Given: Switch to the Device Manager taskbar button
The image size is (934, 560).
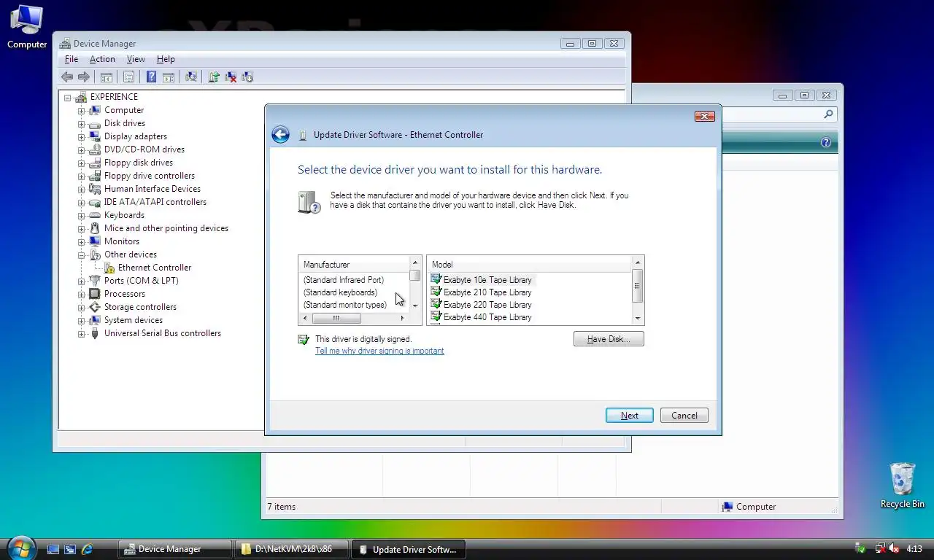Looking at the screenshot, I should [175, 549].
